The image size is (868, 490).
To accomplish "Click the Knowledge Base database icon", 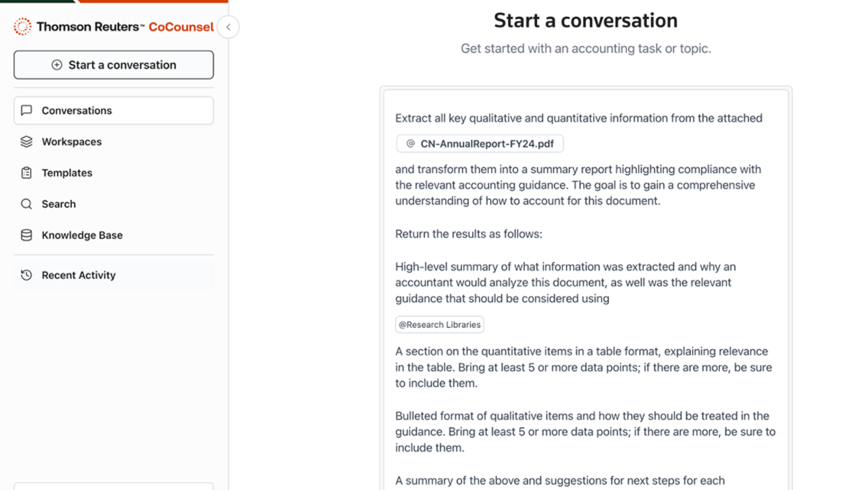I will click(26, 235).
